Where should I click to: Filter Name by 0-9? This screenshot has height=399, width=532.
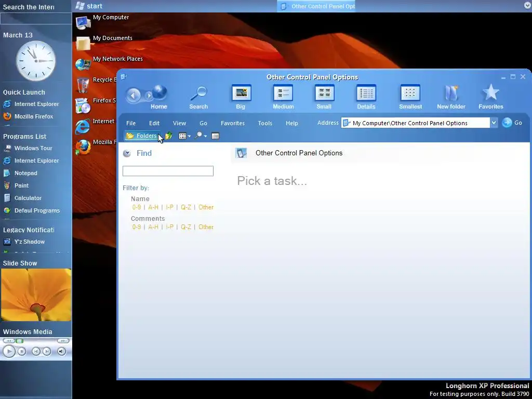point(137,207)
